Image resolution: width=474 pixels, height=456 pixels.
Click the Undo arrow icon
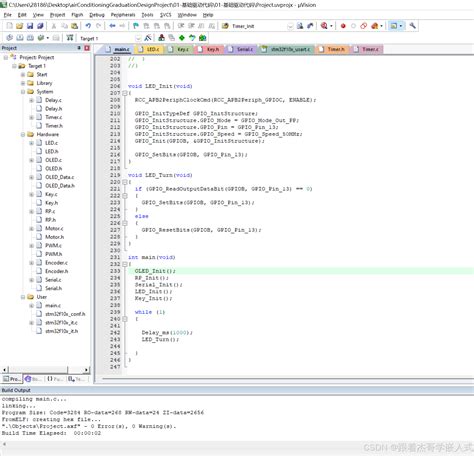[88, 26]
